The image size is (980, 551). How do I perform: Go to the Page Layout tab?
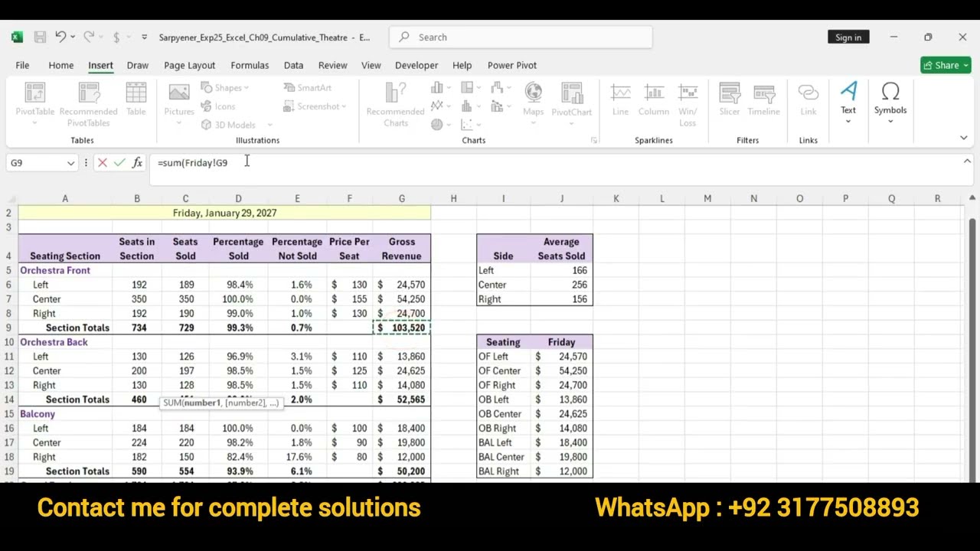click(189, 65)
